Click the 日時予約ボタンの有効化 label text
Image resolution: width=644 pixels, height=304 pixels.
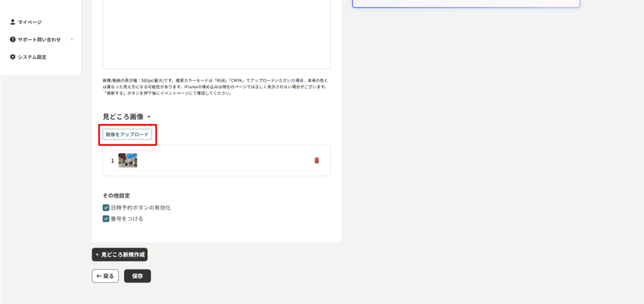140,207
